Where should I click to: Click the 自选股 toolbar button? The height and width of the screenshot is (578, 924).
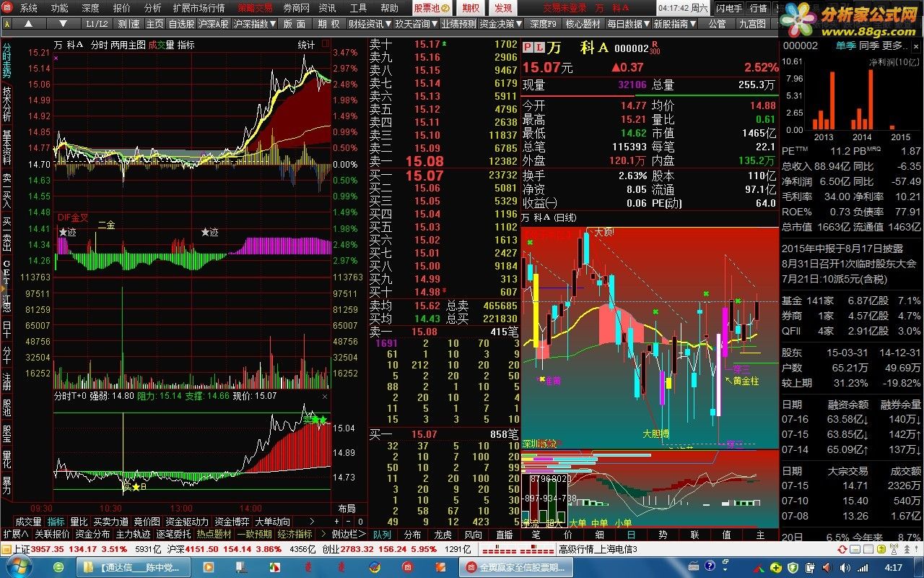(x=182, y=24)
